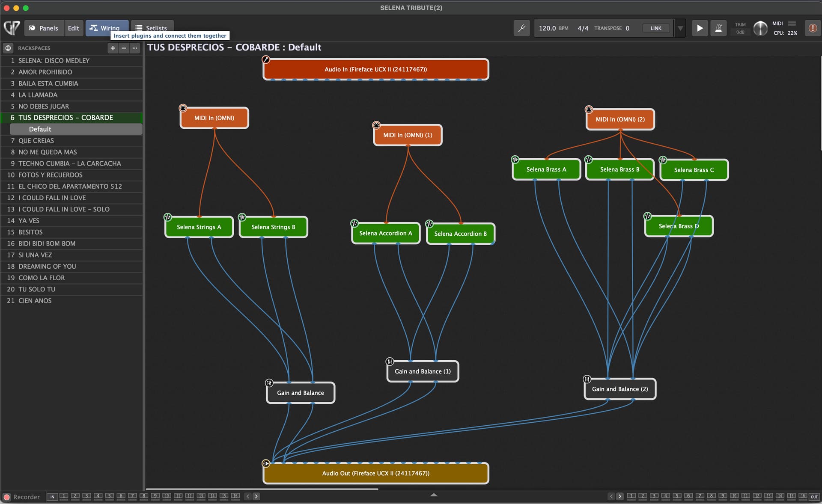Viewport: 822px width, 504px height.
Task: Click the Audio In block edit icon
Action: point(266,59)
